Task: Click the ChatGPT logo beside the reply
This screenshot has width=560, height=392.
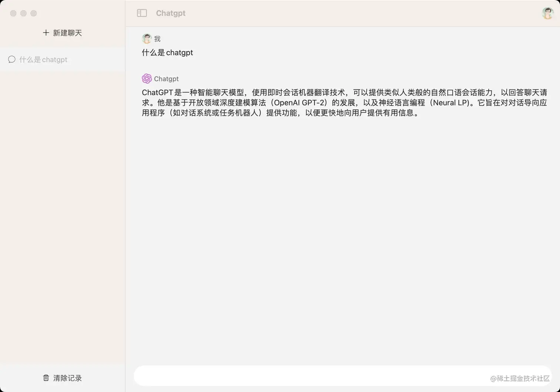Action: (147, 79)
